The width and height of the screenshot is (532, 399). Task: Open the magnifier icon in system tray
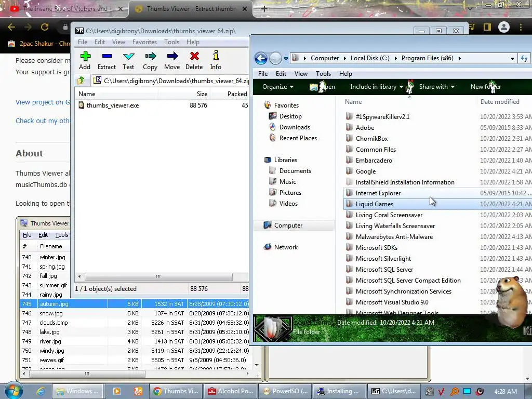(x=454, y=391)
